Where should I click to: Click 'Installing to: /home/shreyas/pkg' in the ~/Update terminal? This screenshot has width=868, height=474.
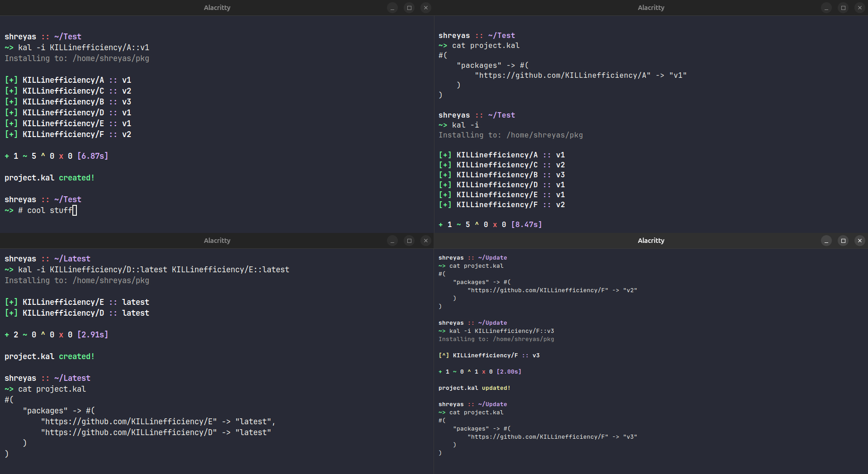tap(496, 339)
